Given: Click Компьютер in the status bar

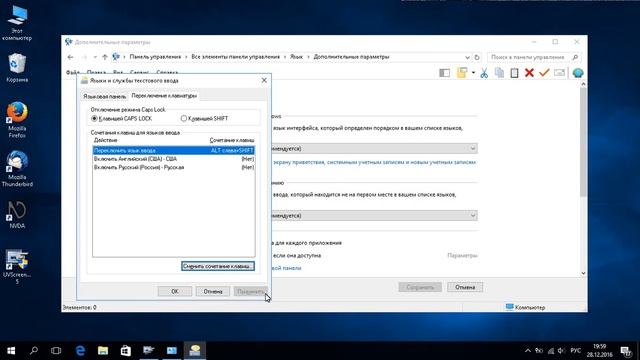Looking at the screenshot, I should point(525,307).
